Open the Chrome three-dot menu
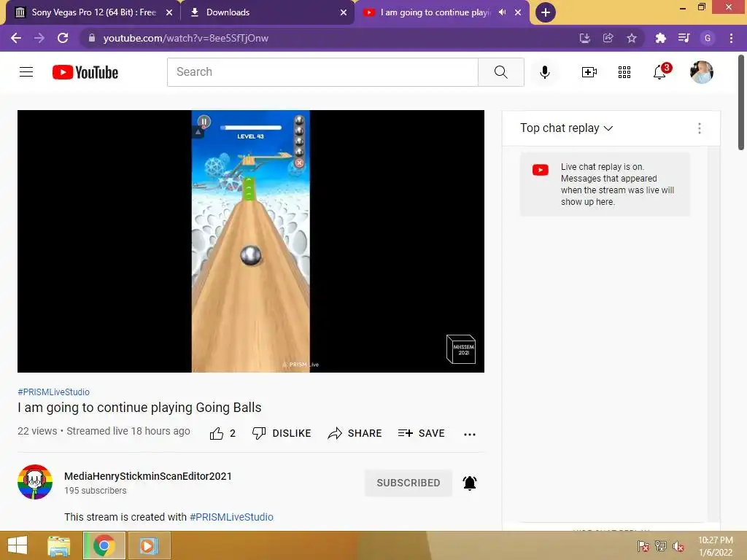Image resolution: width=747 pixels, height=560 pixels. pyautogui.click(x=731, y=38)
